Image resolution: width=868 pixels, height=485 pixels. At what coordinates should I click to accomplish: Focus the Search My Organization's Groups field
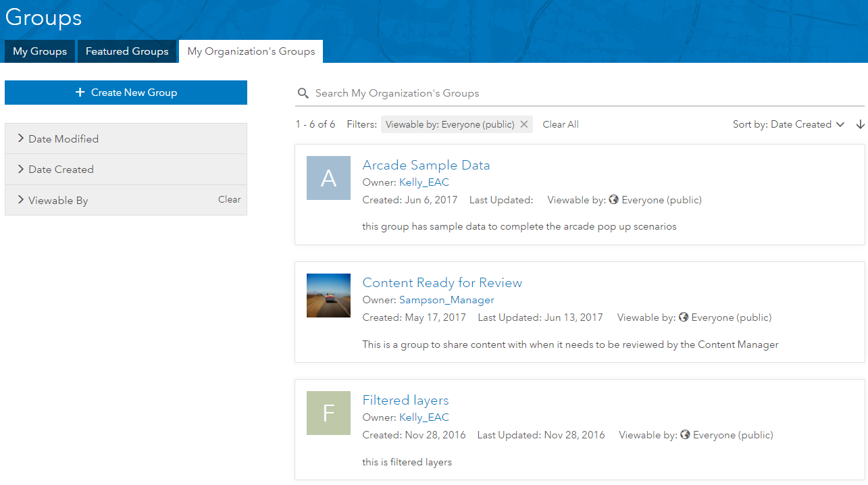(581, 93)
